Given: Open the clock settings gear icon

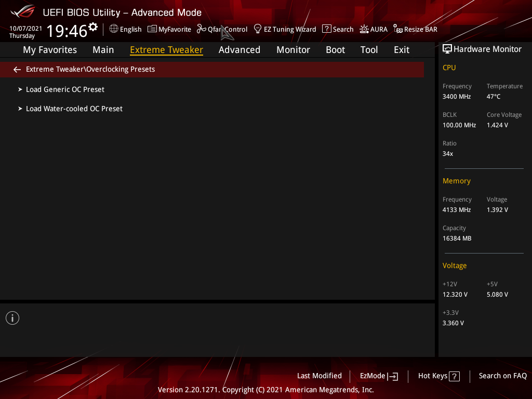Looking at the screenshot, I should tap(93, 27).
